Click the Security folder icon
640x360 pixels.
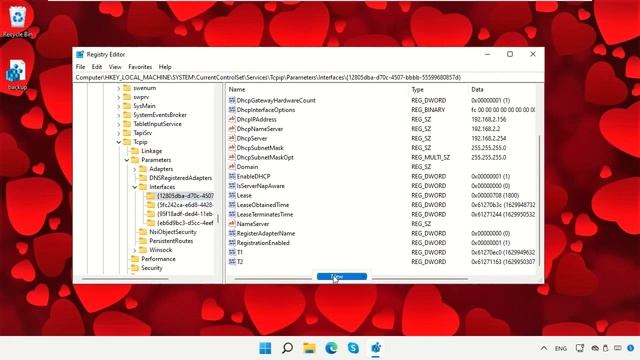click(135, 268)
